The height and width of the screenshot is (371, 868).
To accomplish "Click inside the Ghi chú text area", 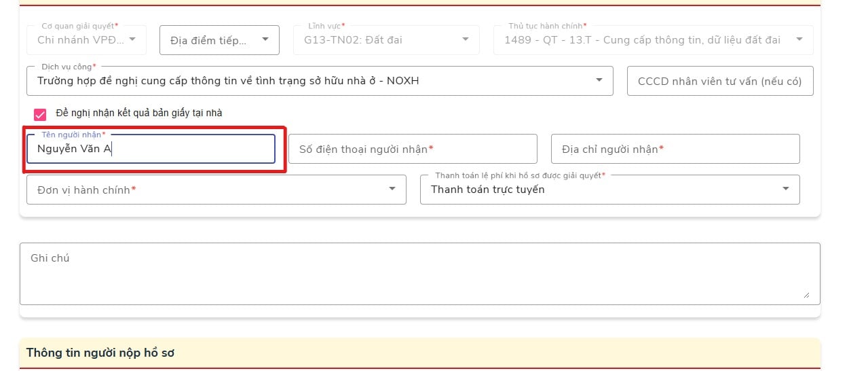I will tap(419, 274).
